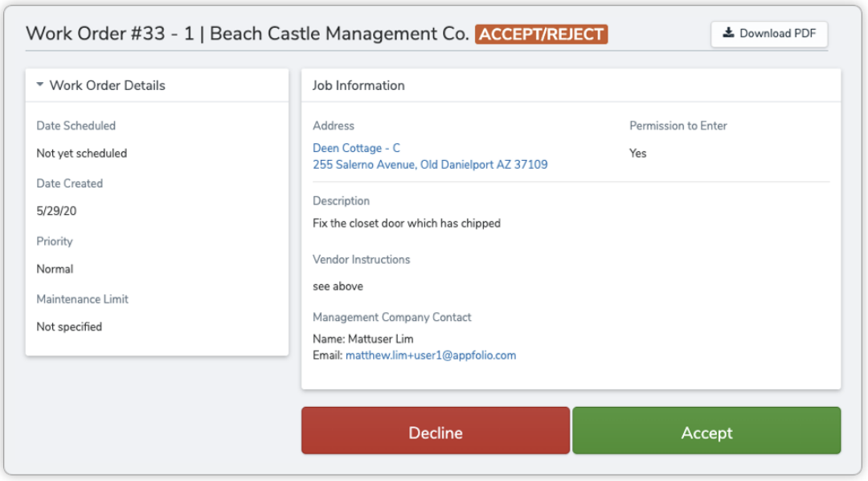Accept the work order
The image size is (868, 481).
[x=706, y=432]
